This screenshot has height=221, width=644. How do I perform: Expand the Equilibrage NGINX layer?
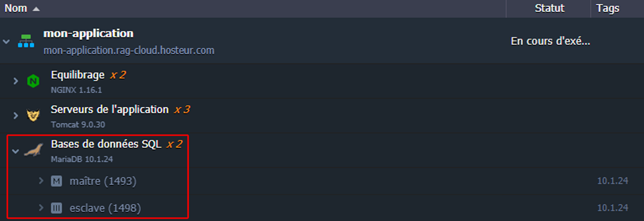click(16, 81)
